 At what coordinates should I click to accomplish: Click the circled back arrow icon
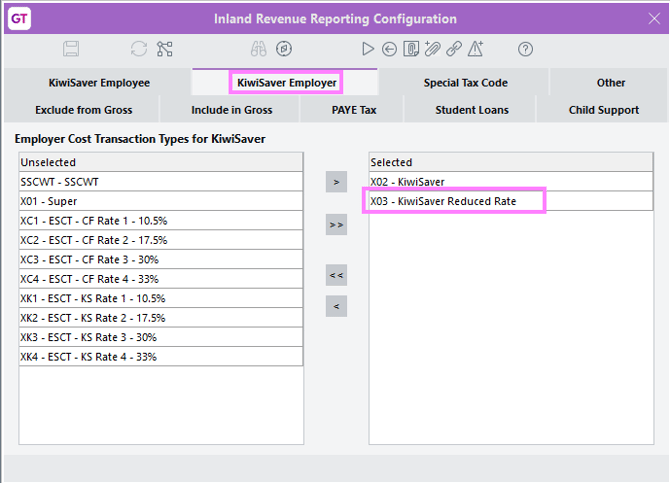pyautogui.click(x=389, y=49)
